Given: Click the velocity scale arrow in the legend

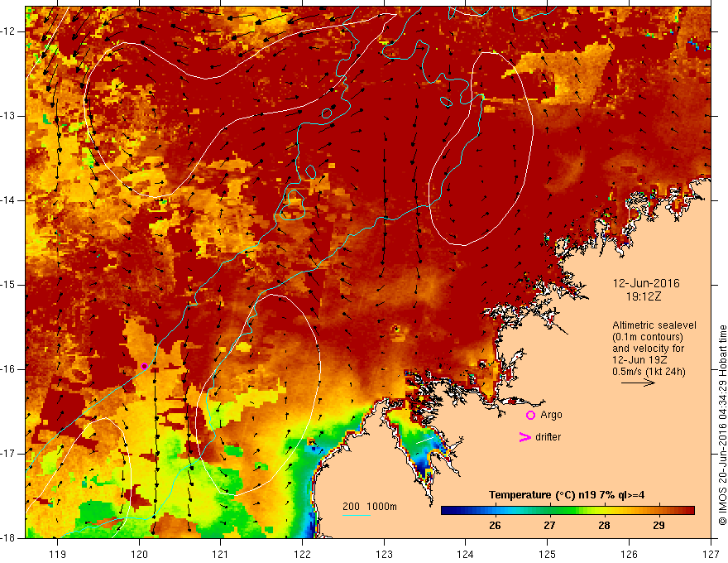Looking at the screenshot, I should tap(638, 383).
